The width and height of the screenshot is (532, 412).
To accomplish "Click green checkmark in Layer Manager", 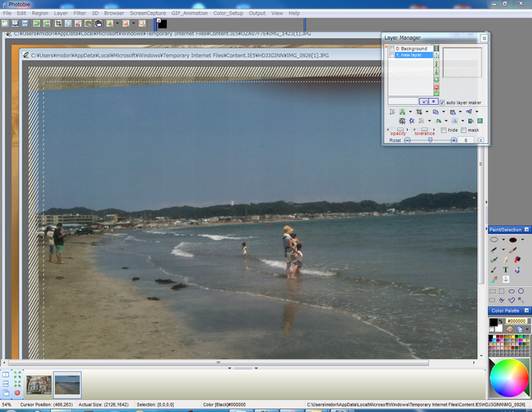I will click(437, 93).
